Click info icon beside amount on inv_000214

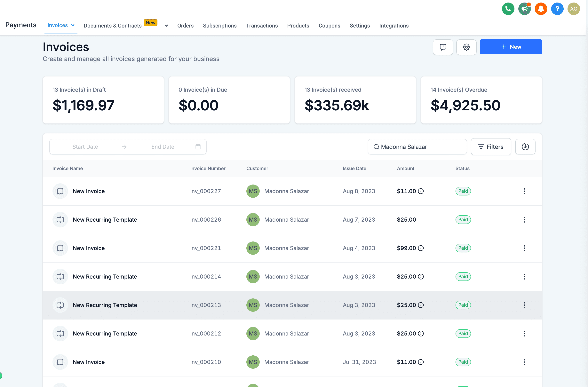click(421, 277)
